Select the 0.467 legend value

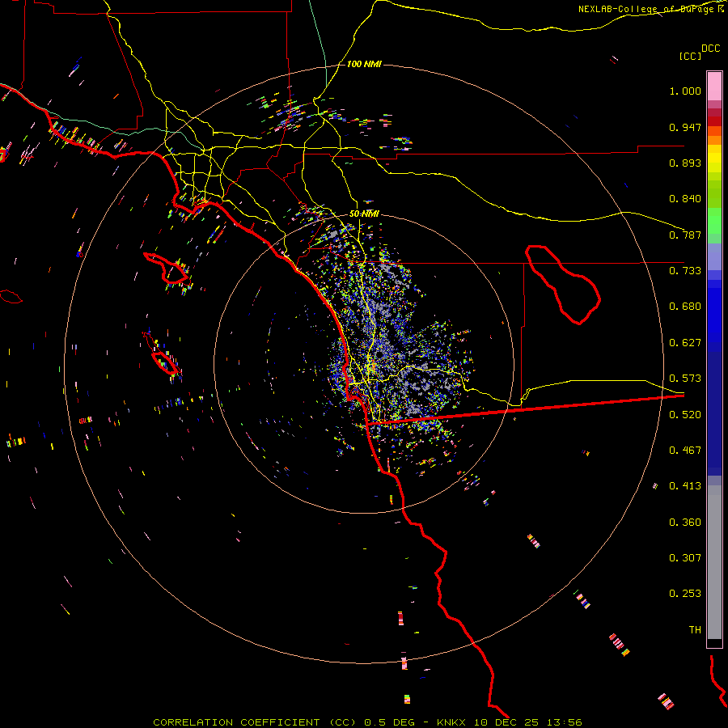[685, 451]
